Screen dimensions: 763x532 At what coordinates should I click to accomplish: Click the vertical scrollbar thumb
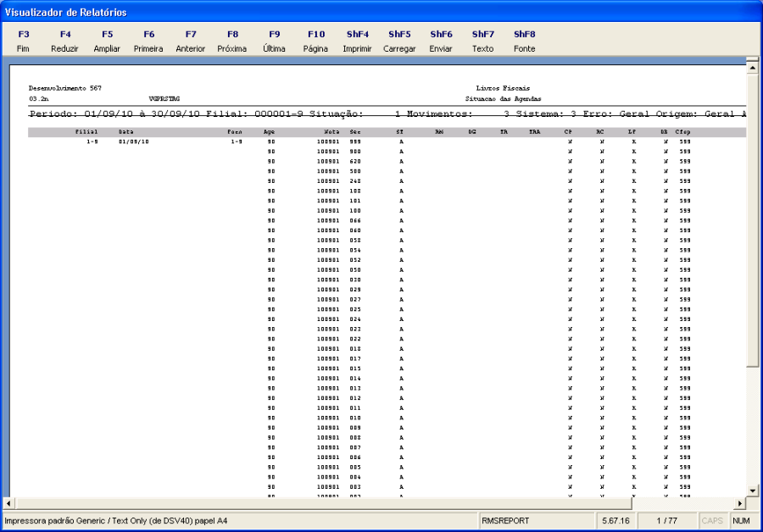tap(752, 220)
